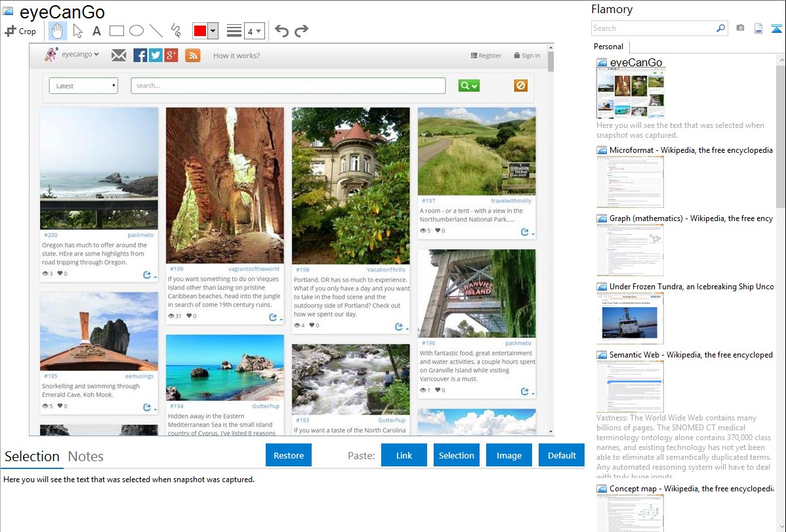786x532 pixels.
Task: Click share icon on post #197
Action: [x=525, y=232]
